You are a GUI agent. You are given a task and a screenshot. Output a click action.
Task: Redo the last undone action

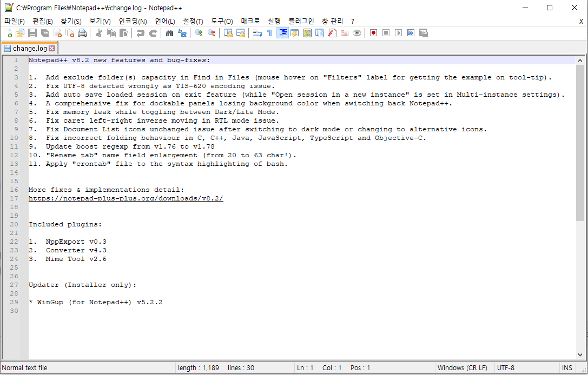(x=153, y=33)
